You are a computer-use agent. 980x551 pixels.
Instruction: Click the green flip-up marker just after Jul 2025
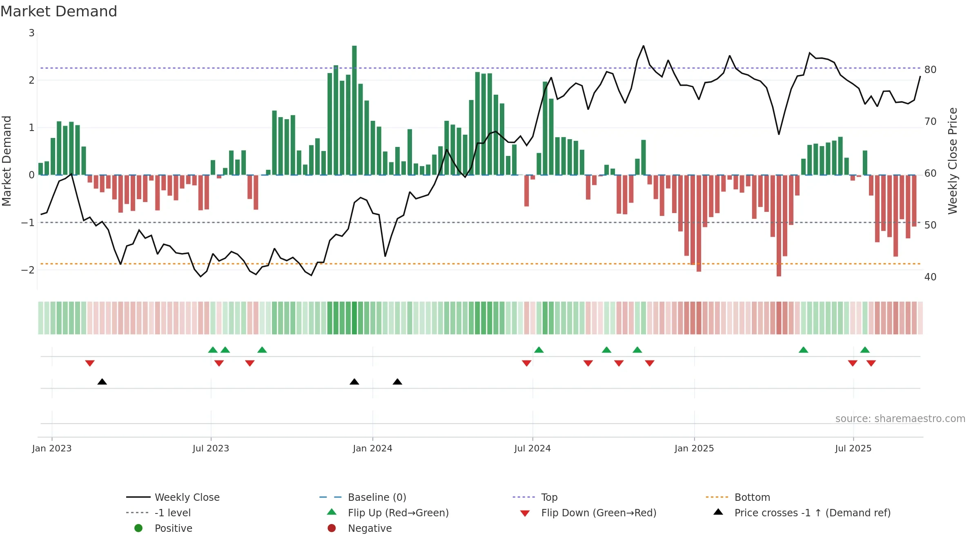tap(865, 350)
